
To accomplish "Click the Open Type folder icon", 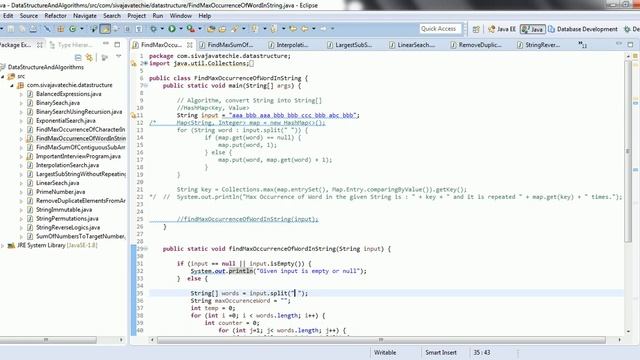I will click(211, 29).
